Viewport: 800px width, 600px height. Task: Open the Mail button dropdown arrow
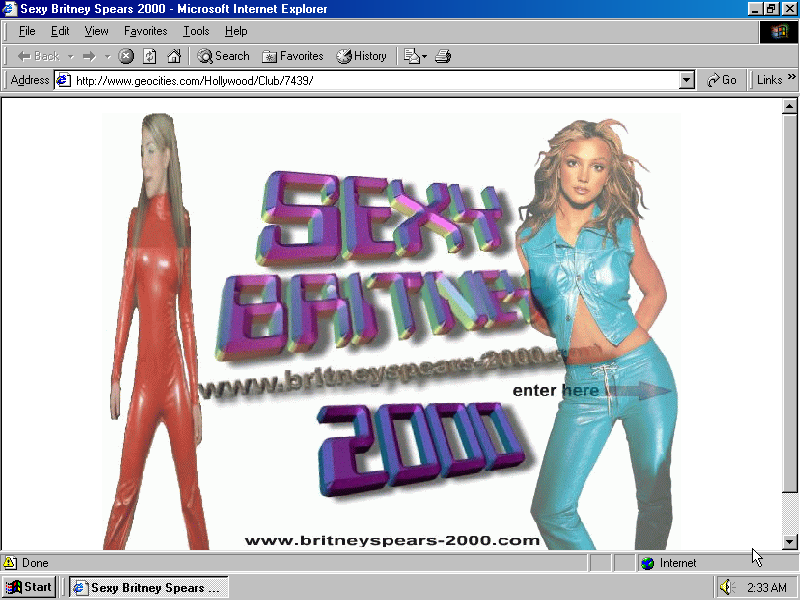click(x=424, y=57)
